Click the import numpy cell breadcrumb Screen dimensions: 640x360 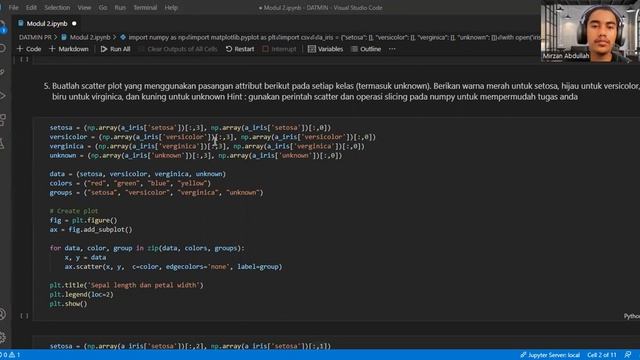point(331,37)
